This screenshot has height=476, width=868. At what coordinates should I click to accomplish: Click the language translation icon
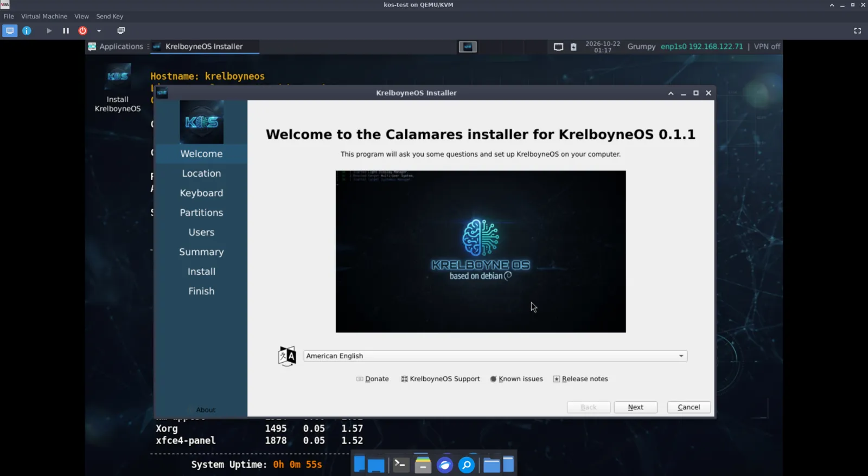pos(287,356)
